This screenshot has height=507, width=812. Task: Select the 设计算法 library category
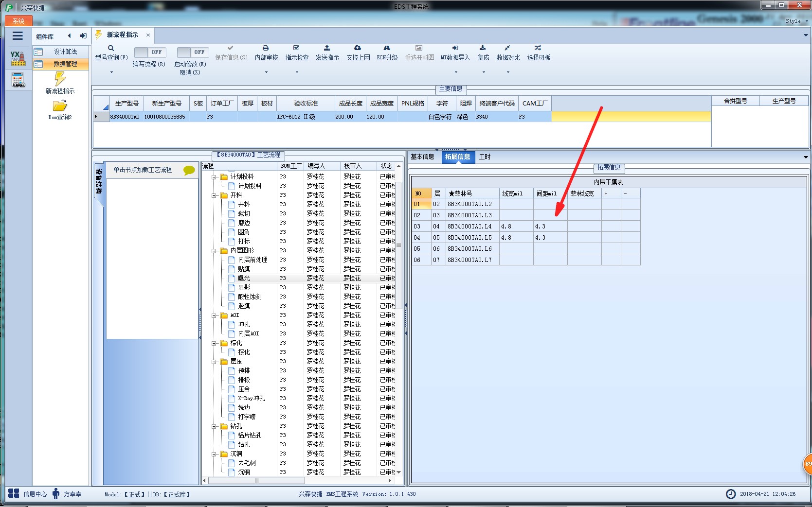(60, 52)
